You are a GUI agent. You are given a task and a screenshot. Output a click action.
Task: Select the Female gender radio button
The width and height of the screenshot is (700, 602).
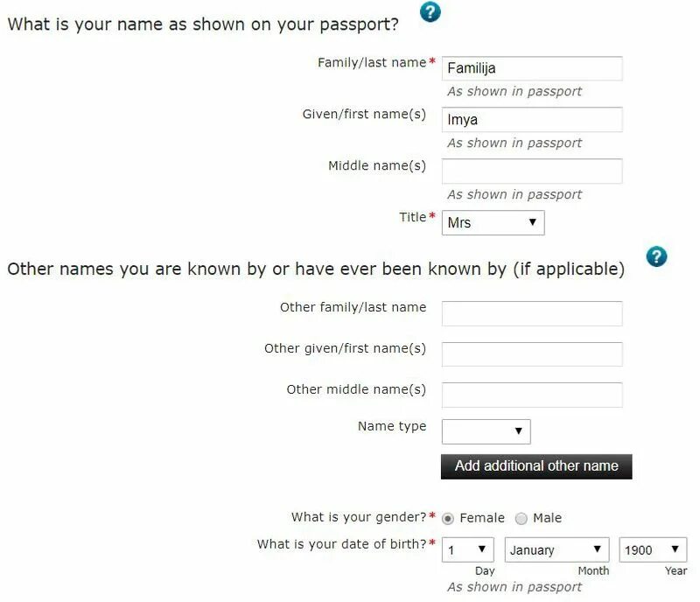coord(447,519)
